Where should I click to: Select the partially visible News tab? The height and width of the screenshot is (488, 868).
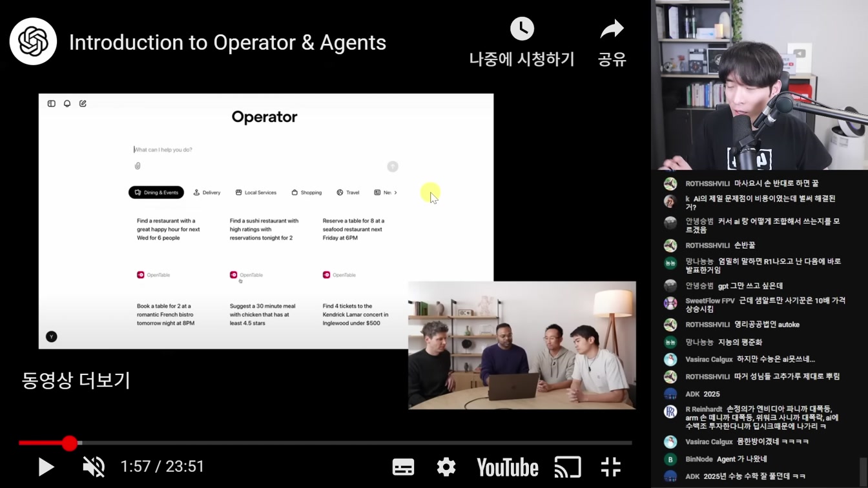[x=382, y=192]
